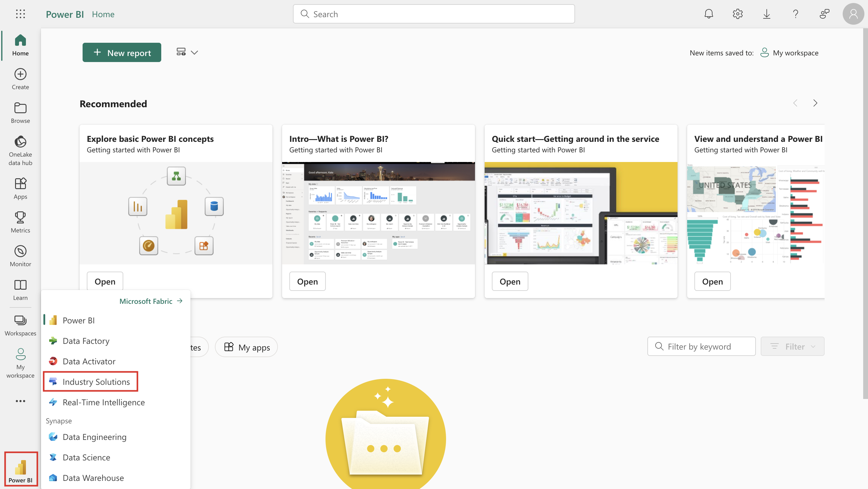Open Browse in the left navigation
This screenshot has width=868, height=489.
(x=20, y=113)
